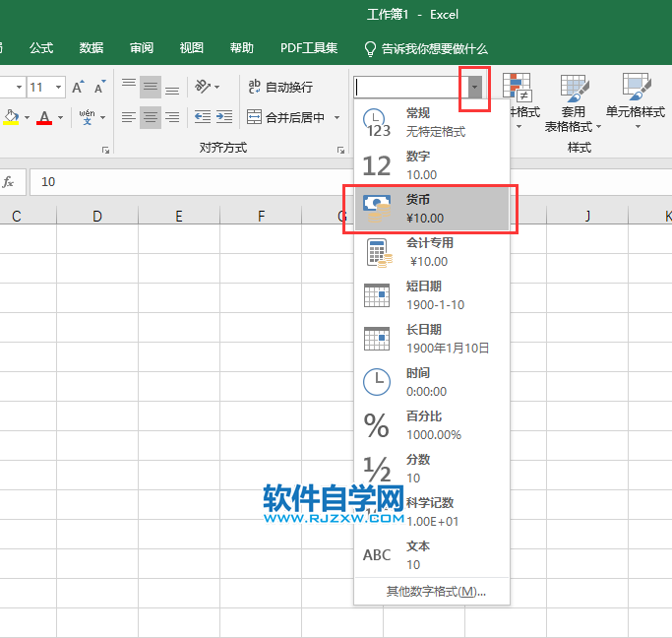Open alignment settings dialog launcher
Screen dimensions: 672x638
340,150
